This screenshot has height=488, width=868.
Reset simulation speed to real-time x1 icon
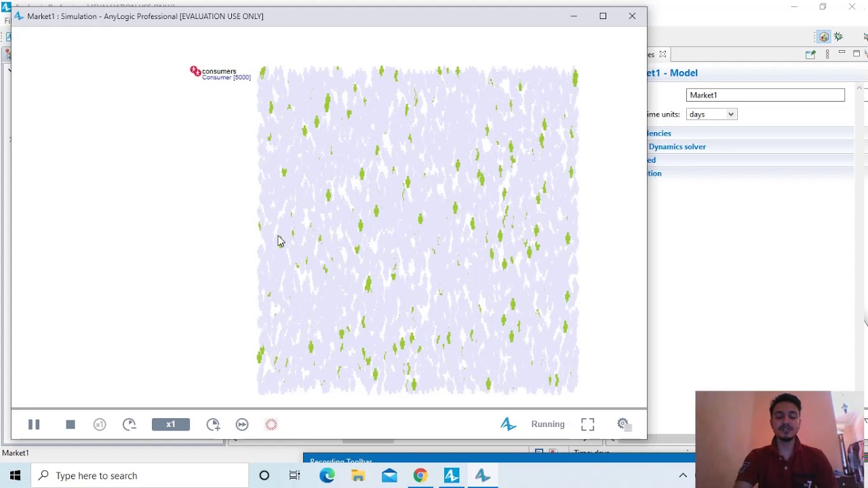click(x=100, y=424)
